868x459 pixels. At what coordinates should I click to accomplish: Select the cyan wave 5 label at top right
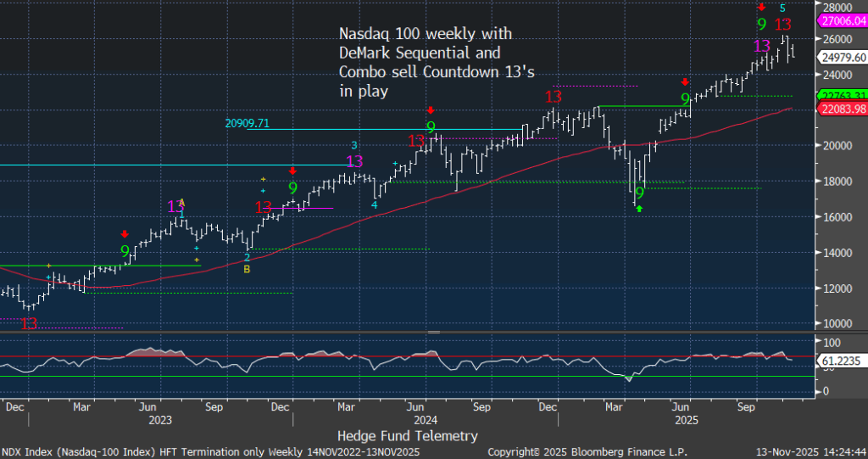coord(782,8)
